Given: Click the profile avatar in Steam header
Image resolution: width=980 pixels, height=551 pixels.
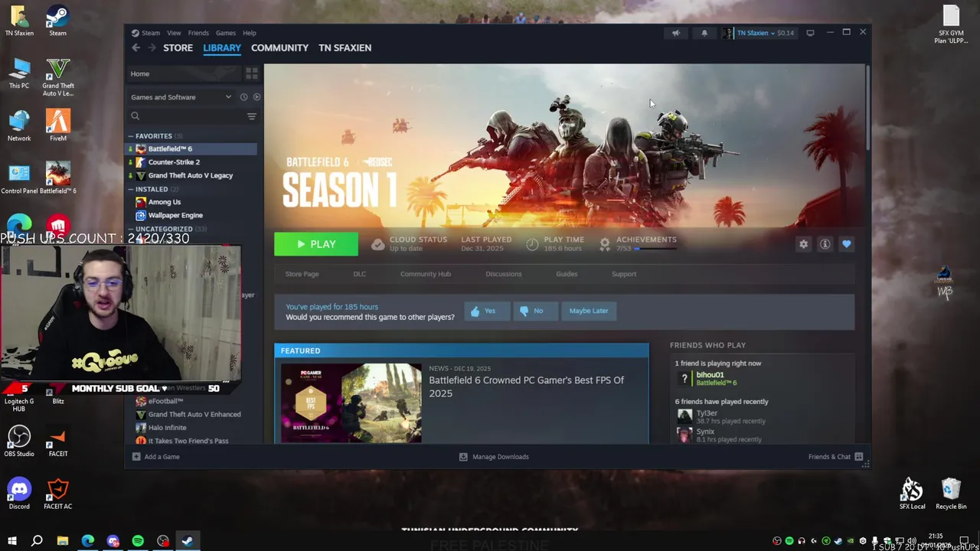Looking at the screenshot, I should click(x=727, y=33).
